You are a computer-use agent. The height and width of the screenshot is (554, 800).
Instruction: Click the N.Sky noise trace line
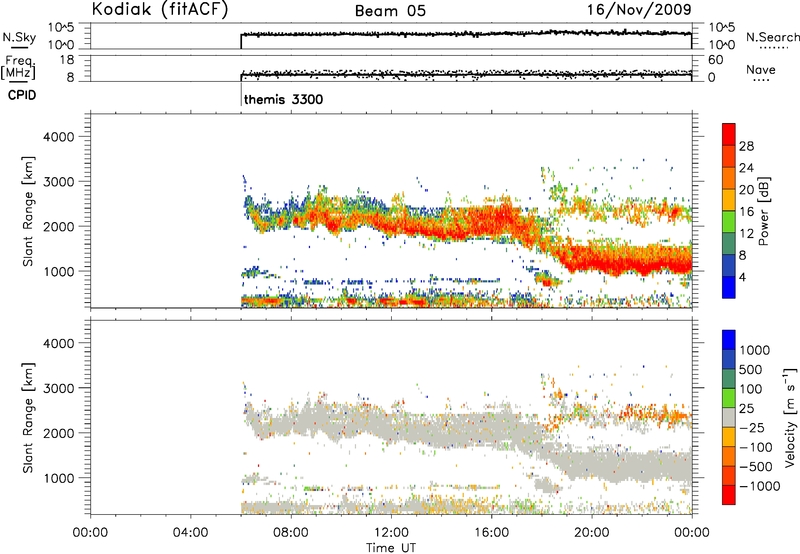(x=466, y=34)
